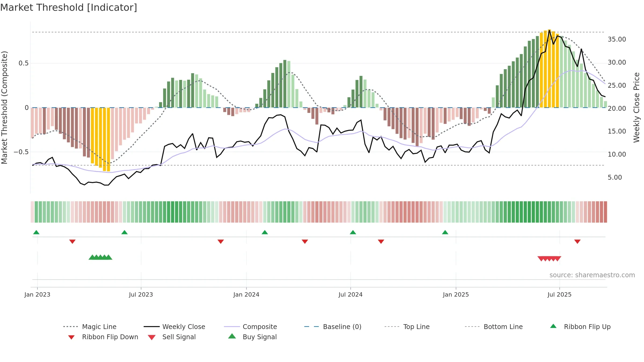This screenshot has height=362, width=644.
Task: Click the weekly close line peak near 37
Action: pyautogui.click(x=549, y=30)
